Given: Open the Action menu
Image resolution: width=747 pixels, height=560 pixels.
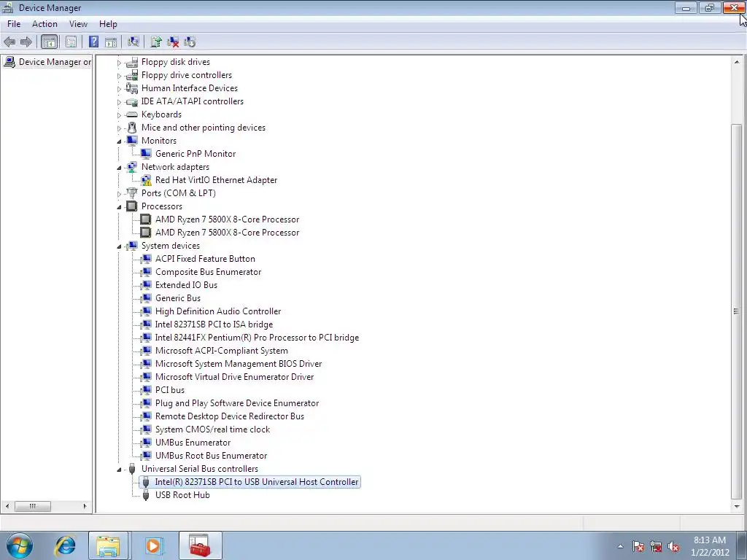Looking at the screenshot, I should pyautogui.click(x=44, y=24).
